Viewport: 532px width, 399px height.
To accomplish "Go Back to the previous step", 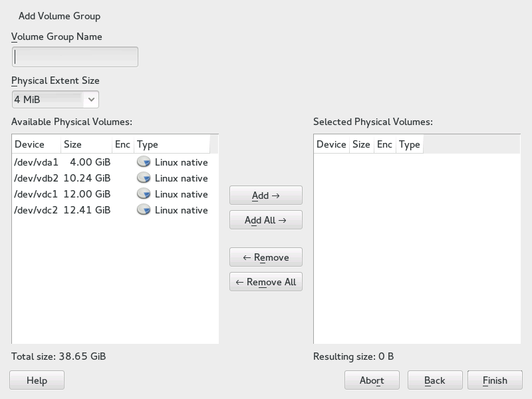I will [x=435, y=380].
